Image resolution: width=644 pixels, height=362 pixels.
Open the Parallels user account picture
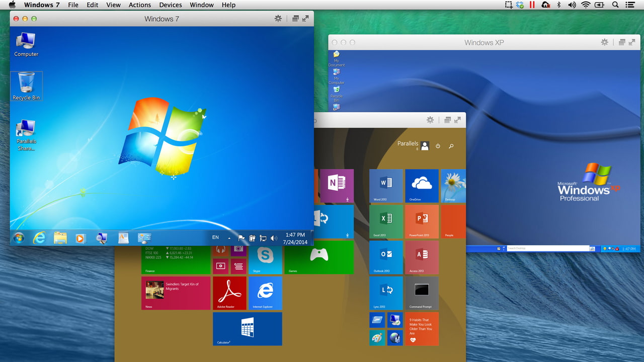pos(425,146)
